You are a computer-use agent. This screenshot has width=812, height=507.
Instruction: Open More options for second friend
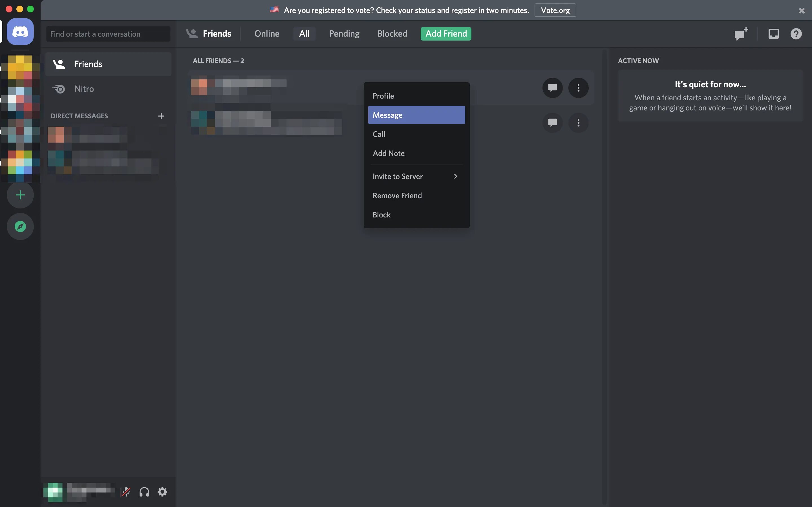pyautogui.click(x=578, y=123)
